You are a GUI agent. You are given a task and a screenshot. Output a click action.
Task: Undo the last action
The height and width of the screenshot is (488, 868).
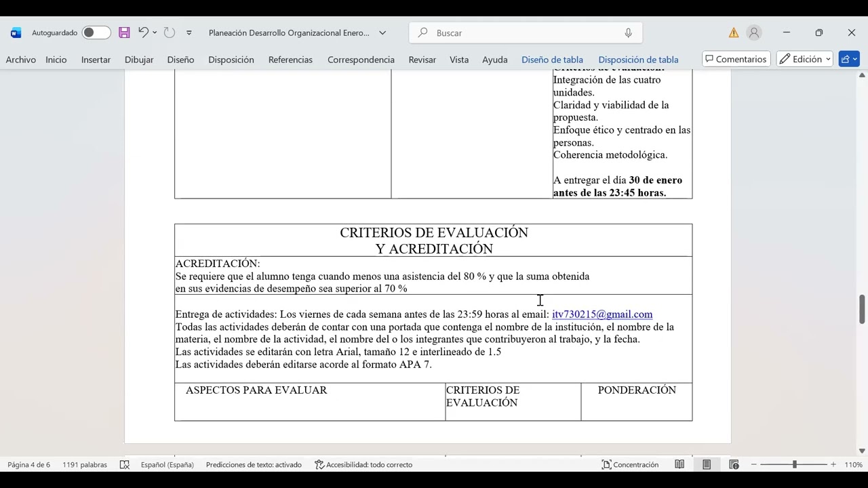pyautogui.click(x=142, y=33)
